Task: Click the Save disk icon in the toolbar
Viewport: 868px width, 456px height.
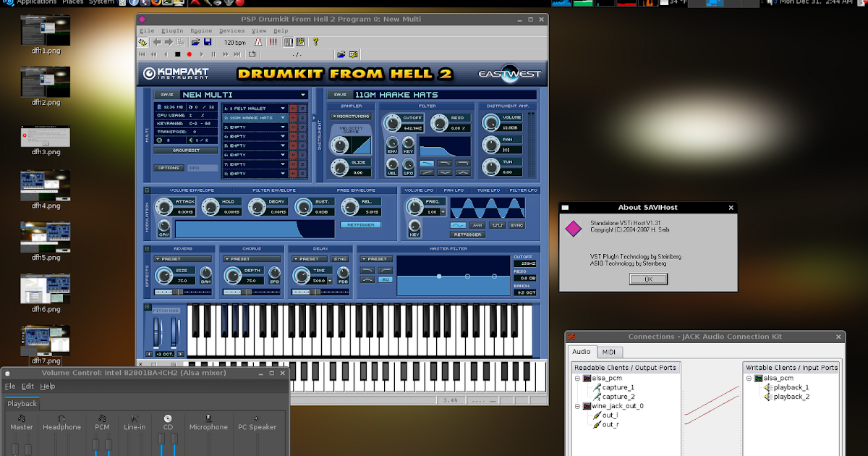Action: pos(208,42)
